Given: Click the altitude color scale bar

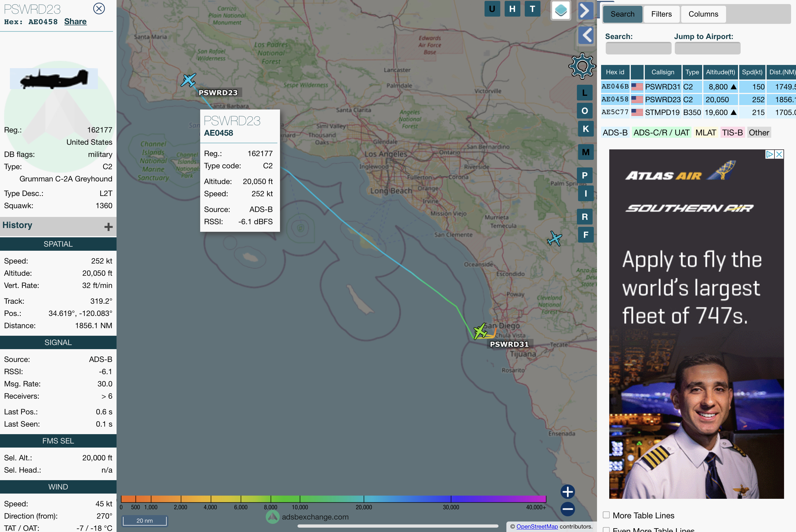Looking at the screenshot, I should point(333,499).
